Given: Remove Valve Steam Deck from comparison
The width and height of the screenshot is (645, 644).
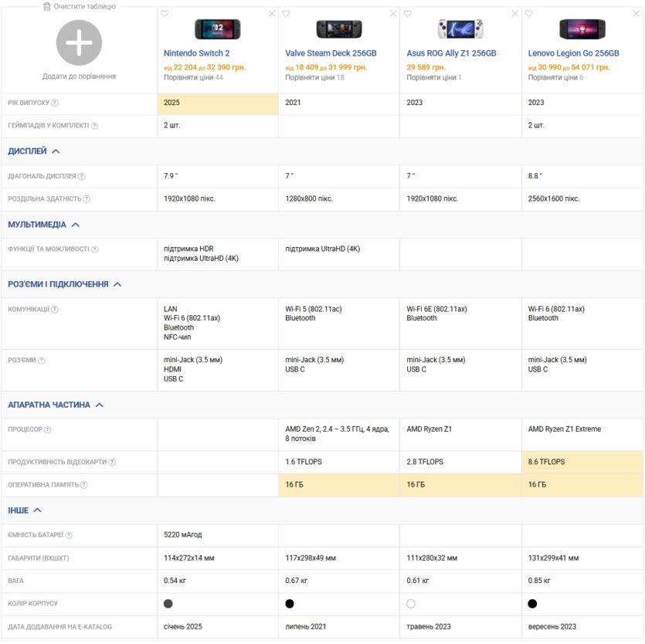Looking at the screenshot, I should (393, 14).
